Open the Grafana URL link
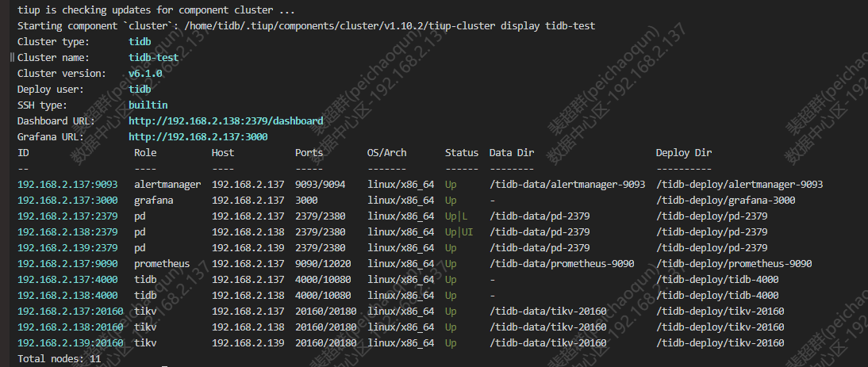The image size is (868, 367). point(198,136)
